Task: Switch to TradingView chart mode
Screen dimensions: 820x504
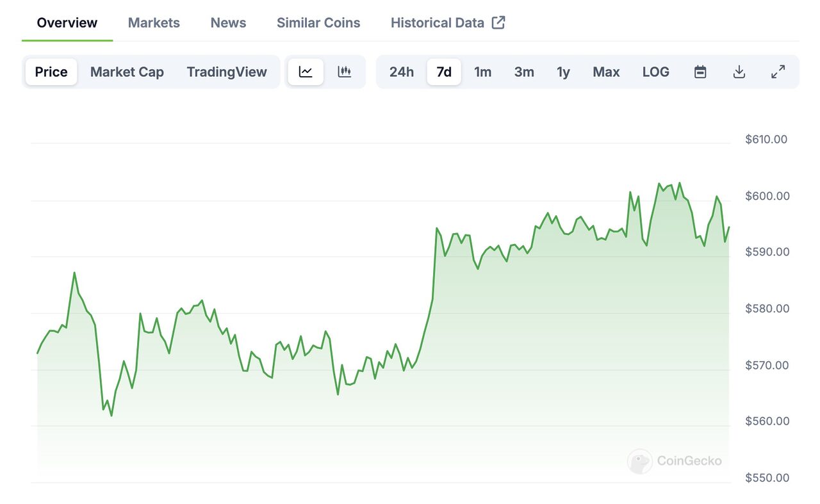Action: pyautogui.click(x=227, y=72)
